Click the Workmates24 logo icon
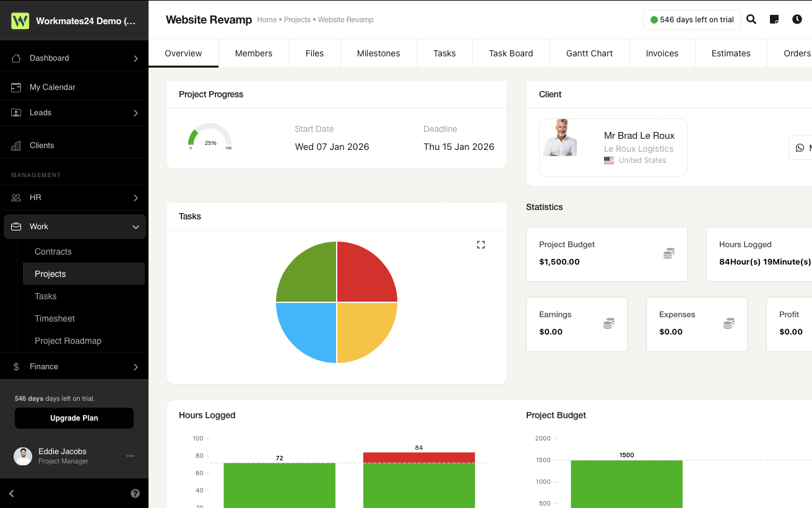 click(x=20, y=20)
